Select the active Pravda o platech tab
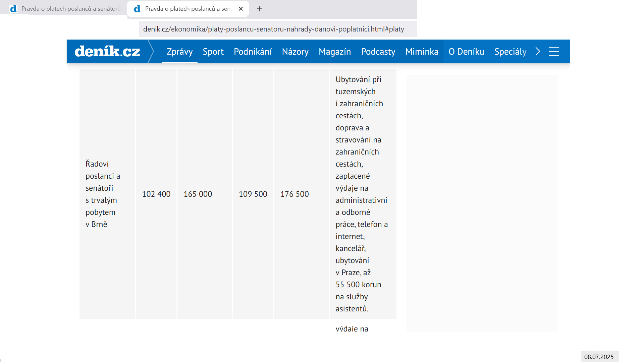Screen dimensions: 644x362 click(189, 9)
